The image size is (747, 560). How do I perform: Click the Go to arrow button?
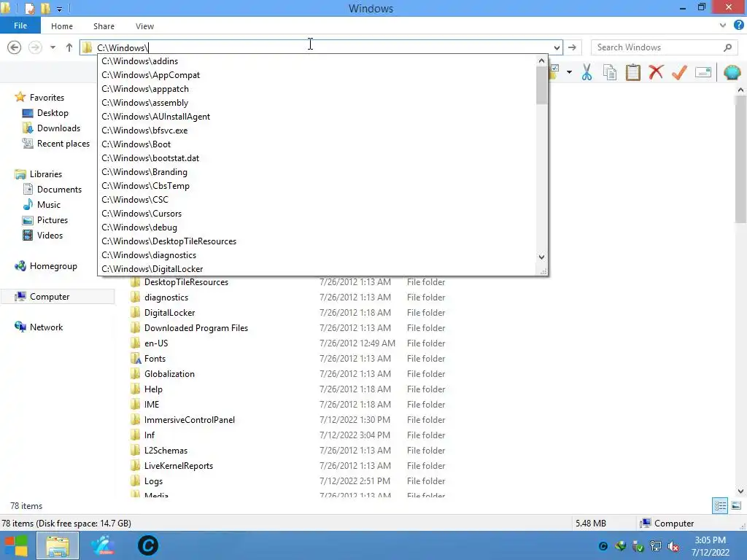(572, 47)
